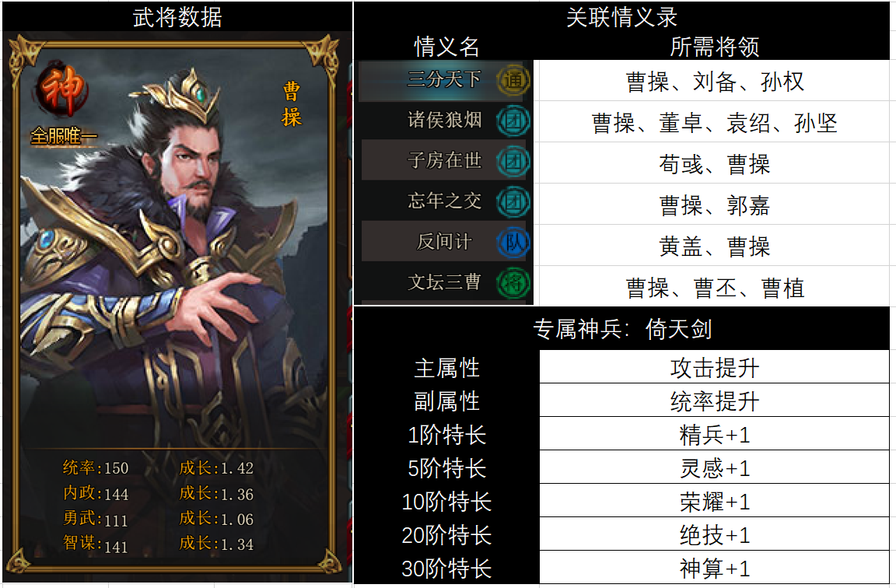Screen dimensions: 896x588
Task: Select the 文坛三曹 bond entry
Action: [445, 283]
